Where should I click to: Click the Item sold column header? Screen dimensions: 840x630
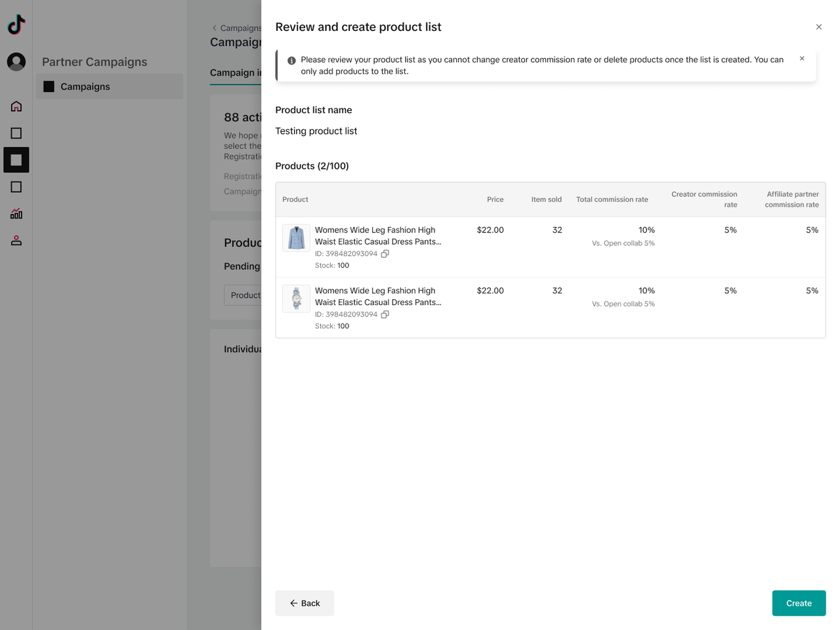pyautogui.click(x=546, y=199)
